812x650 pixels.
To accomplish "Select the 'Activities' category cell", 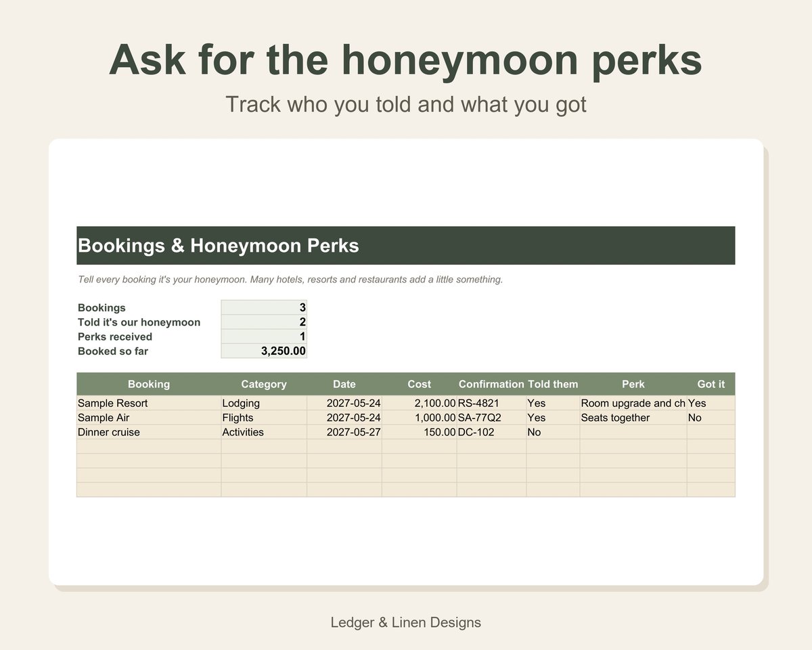I will click(264, 432).
